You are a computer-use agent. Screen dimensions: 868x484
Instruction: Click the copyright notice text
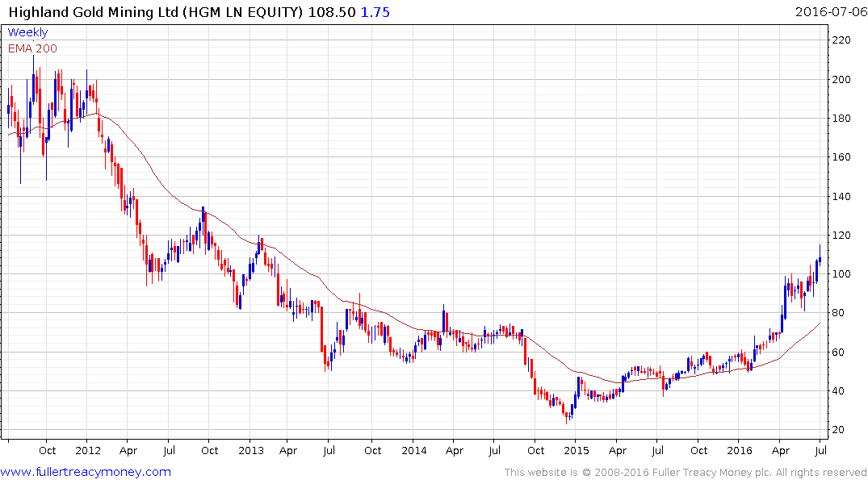[686, 473]
